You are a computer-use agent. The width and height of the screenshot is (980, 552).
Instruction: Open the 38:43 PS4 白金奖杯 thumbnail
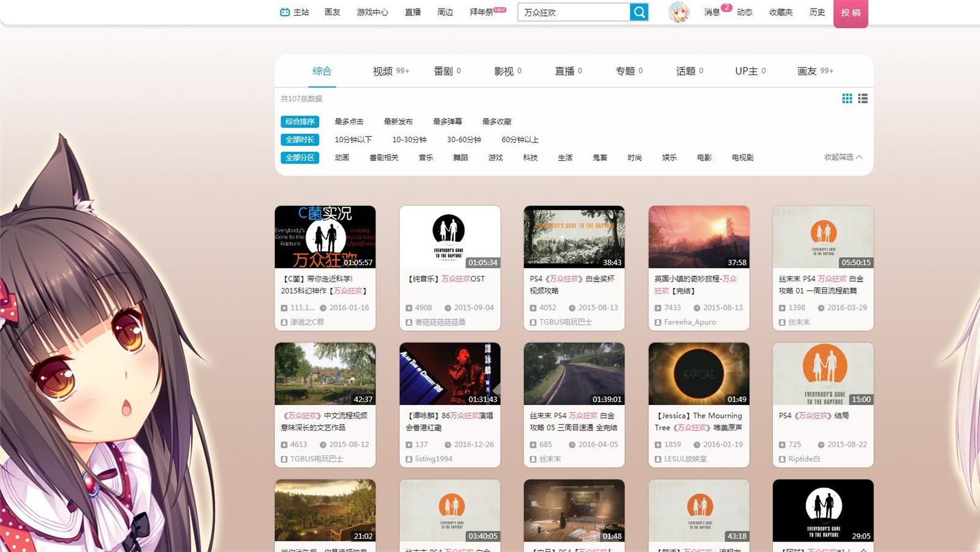574,237
